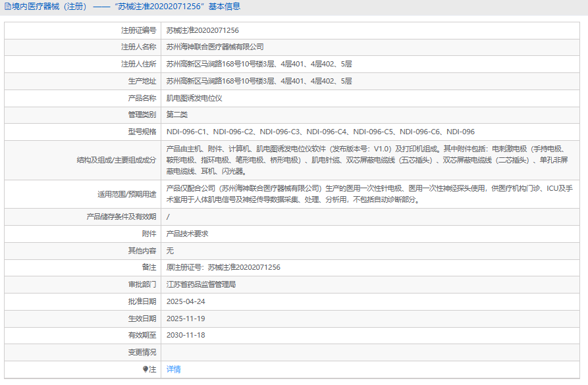Click the 审批部门 label cell
588x385 pixels.
click(83, 284)
